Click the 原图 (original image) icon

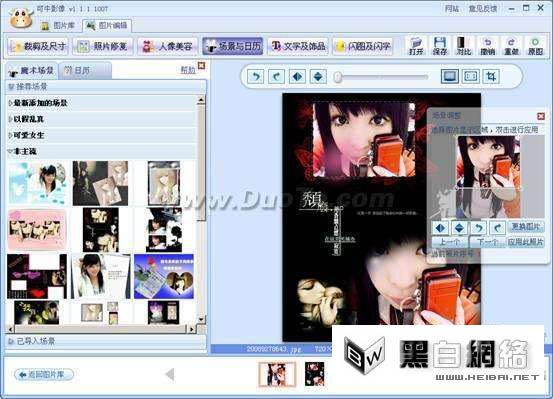coord(535,46)
